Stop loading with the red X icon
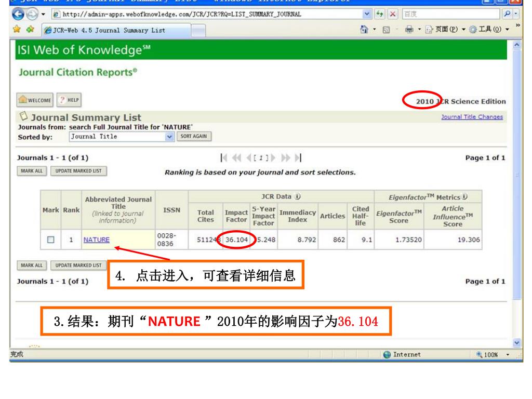The height and width of the screenshot is (399, 532). [x=393, y=14]
